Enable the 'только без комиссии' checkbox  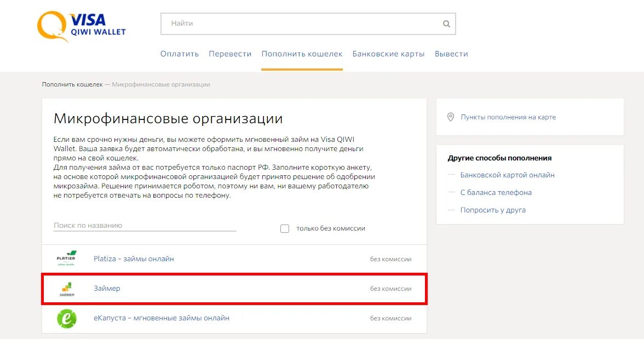click(x=285, y=228)
